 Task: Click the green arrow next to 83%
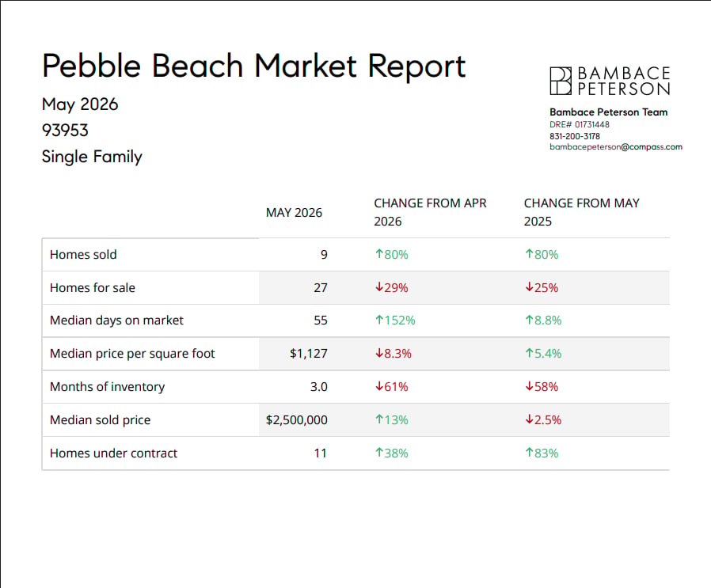point(529,453)
